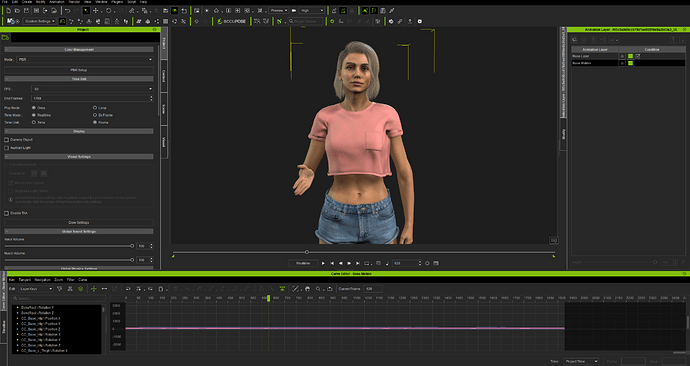Switch to the Timeline side tab
Screen dimensions: 690x366
4,327
